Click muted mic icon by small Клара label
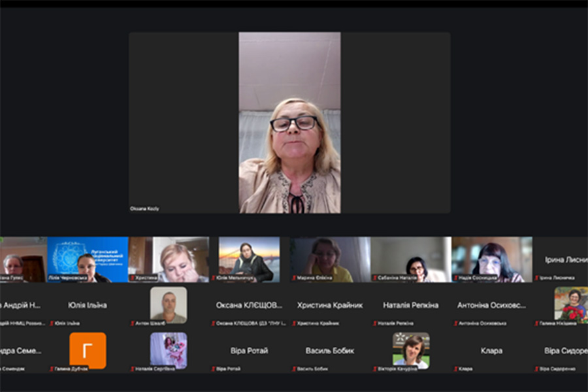This screenshot has width=588, height=392. (x=456, y=369)
